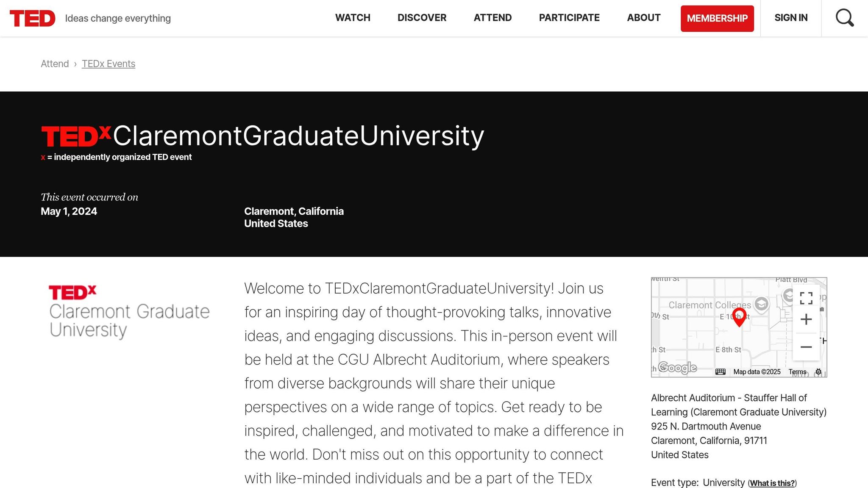Click the MEMBERSHIP button

click(717, 18)
